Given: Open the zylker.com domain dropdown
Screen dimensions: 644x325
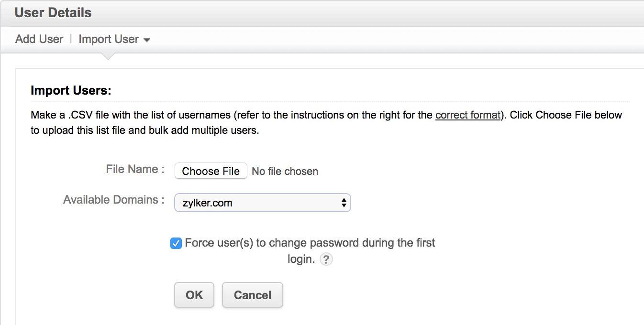Looking at the screenshot, I should click(262, 203).
